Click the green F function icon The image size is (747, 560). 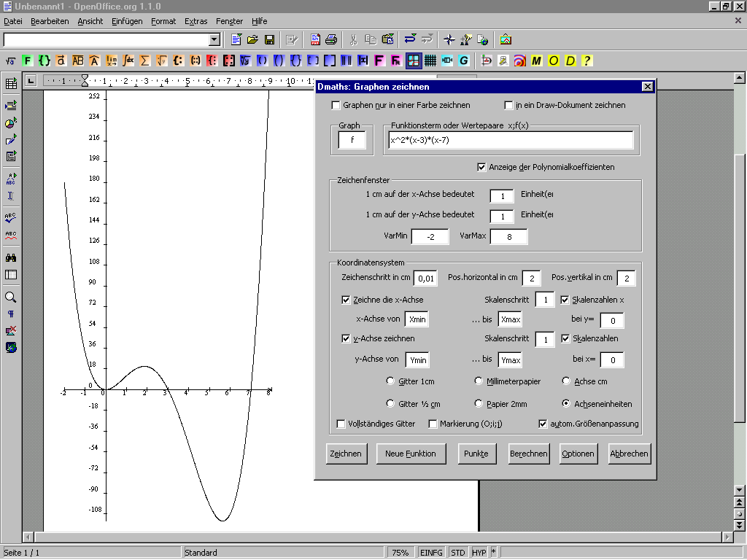click(28, 61)
